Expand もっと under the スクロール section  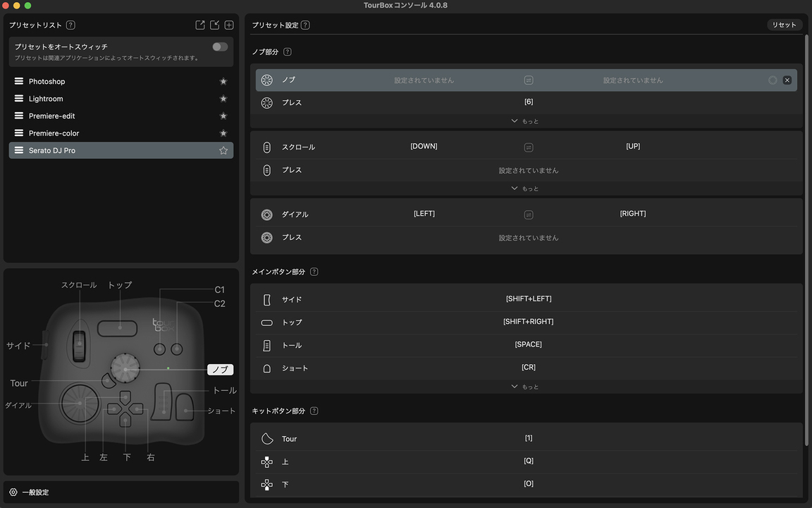coord(524,188)
